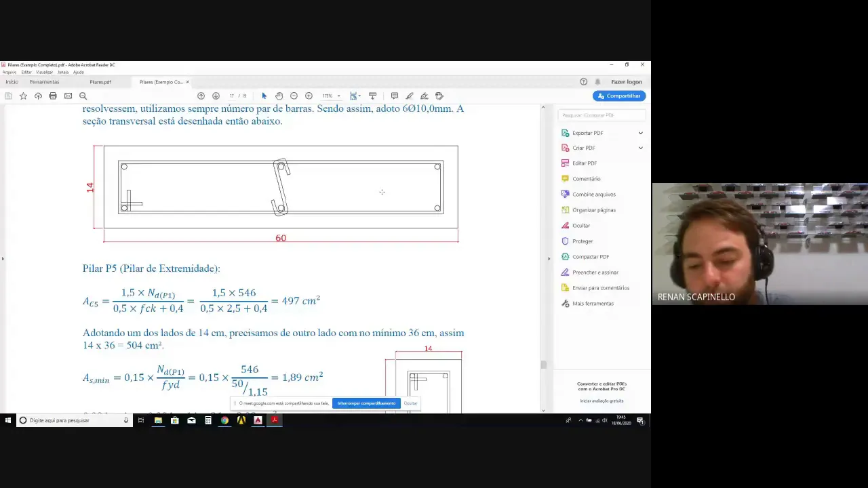Open the notifications bell icon
868x488 pixels.
click(x=597, y=82)
